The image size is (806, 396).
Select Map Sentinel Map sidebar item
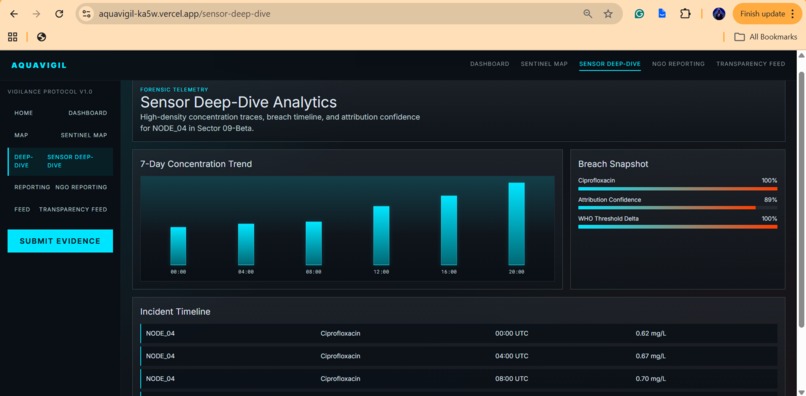tap(60, 135)
